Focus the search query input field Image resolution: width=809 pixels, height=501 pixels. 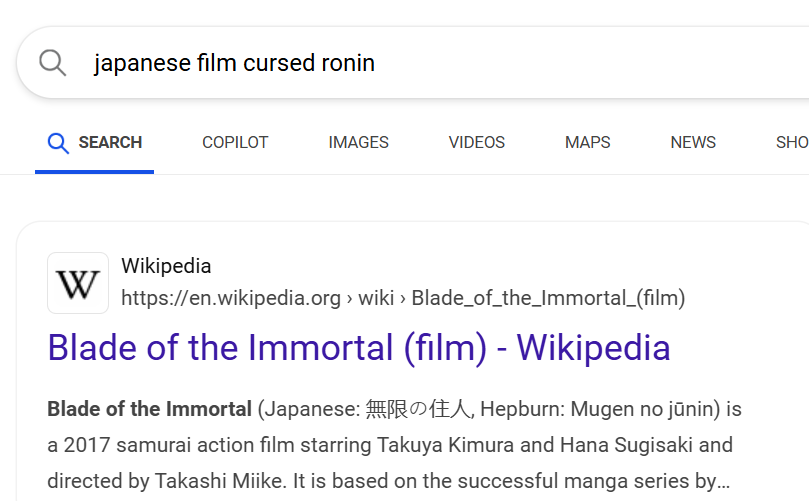point(400,63)
